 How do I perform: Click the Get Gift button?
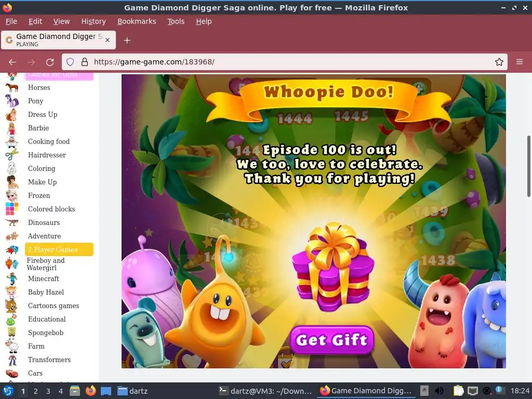coord(332,340)
